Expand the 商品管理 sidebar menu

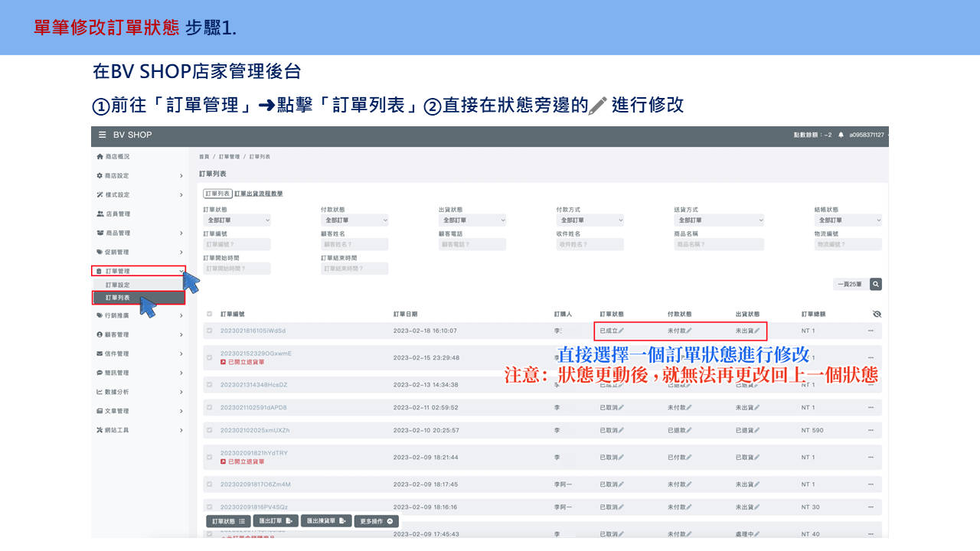[139, 233]
